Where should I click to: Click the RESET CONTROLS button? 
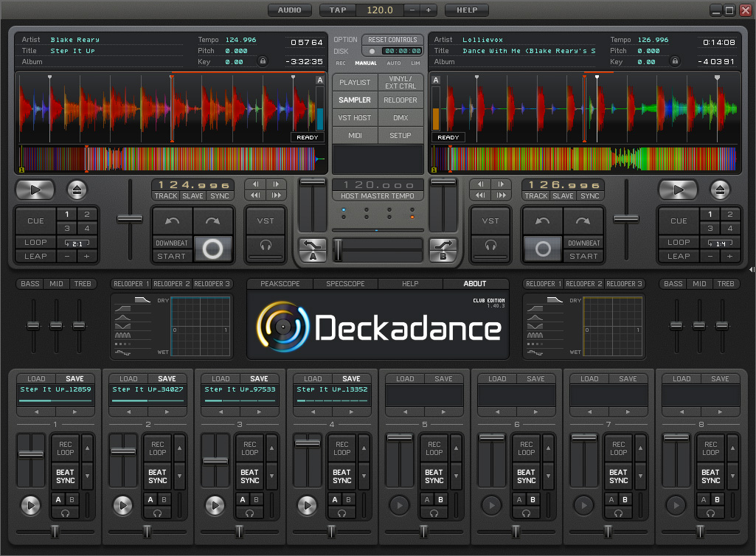coord(392,40)
